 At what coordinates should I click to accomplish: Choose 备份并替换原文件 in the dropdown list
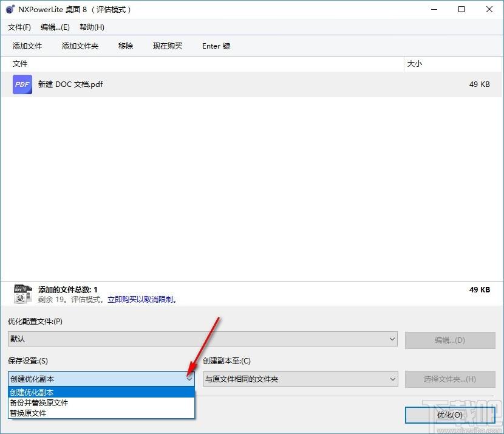point(101,403)
